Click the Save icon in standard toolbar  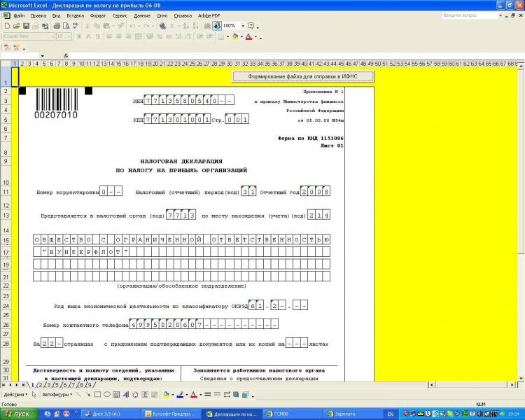tap(25, 26)
